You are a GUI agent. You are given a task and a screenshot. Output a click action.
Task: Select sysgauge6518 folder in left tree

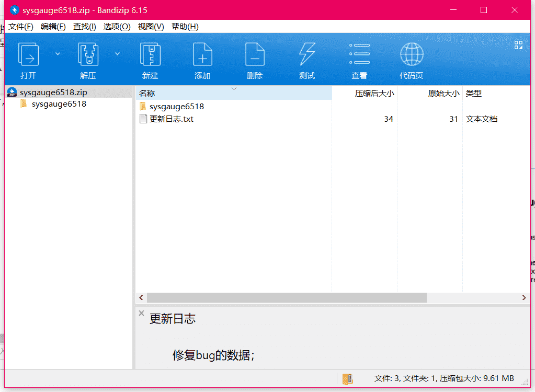(x=59, y=104)
